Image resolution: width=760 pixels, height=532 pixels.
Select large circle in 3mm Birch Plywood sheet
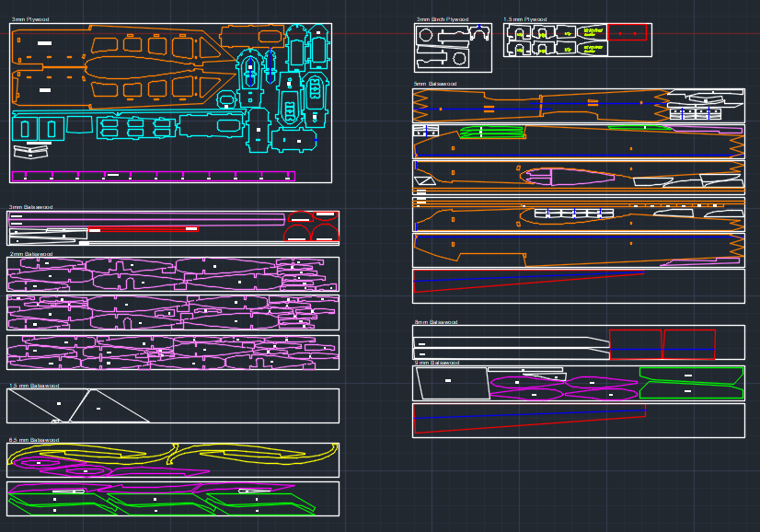[426, 36]
